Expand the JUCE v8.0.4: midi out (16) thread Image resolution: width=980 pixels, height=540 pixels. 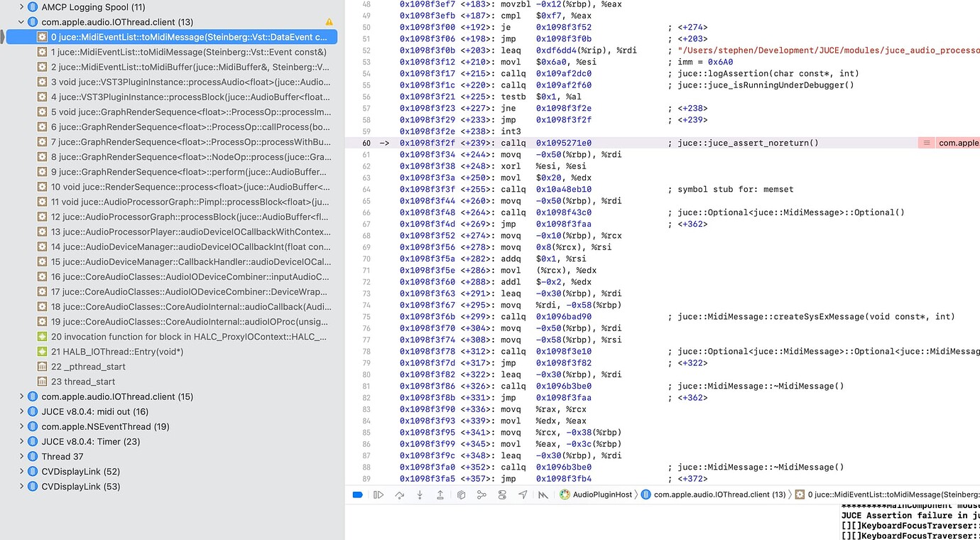coord(21,411)
